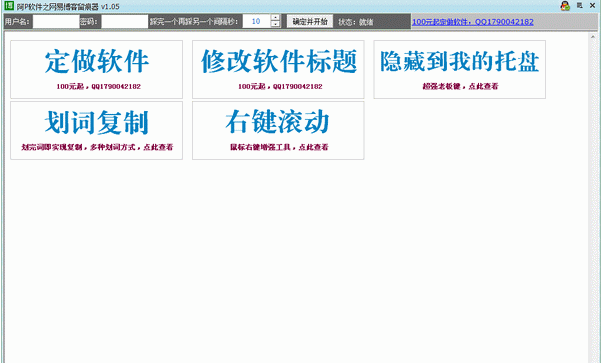The image size is (601, 363).
Task: Open the 划词复制 banner
Action: click(97, 130)
